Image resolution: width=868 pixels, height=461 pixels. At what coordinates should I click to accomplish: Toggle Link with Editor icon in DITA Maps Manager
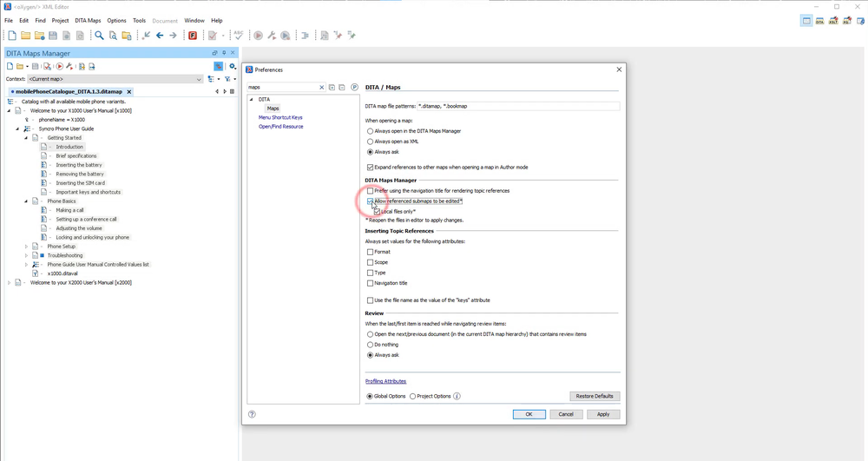219,66
